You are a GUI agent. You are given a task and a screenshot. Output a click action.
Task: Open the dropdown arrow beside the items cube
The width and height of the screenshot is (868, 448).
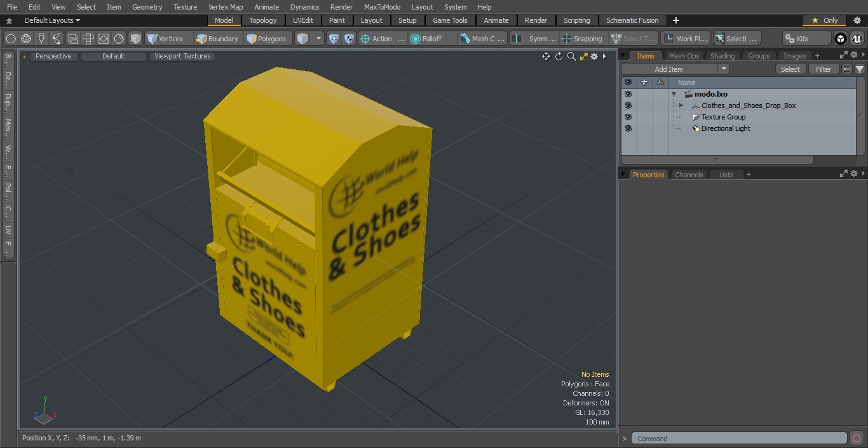319,39
